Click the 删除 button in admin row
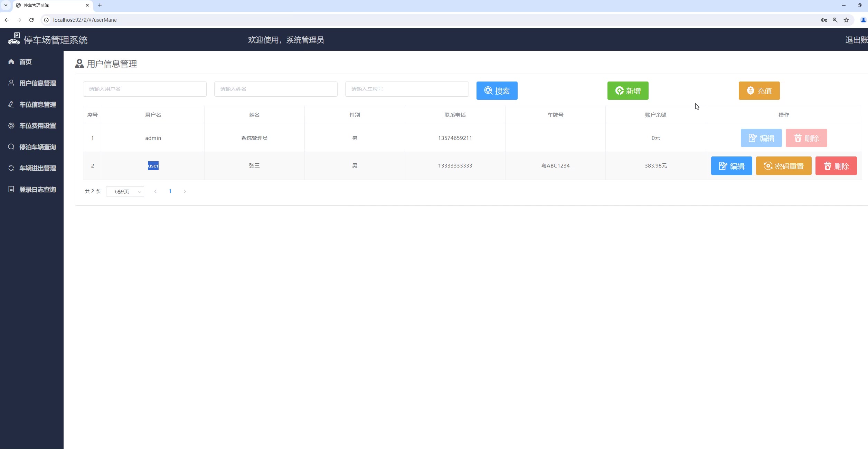 coord(806,138)
